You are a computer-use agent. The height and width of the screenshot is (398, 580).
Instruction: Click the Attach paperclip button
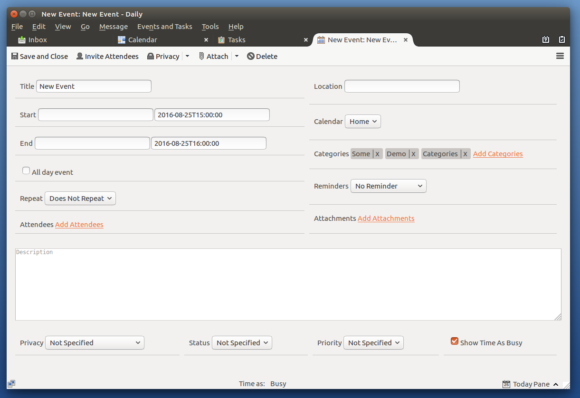(213, 56)
